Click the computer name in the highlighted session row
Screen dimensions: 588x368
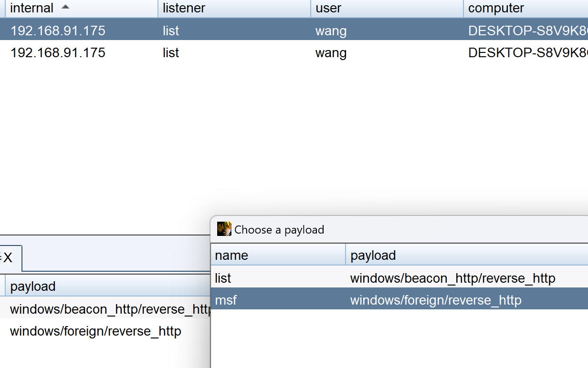pyautogui.click(x=528, y=31)
